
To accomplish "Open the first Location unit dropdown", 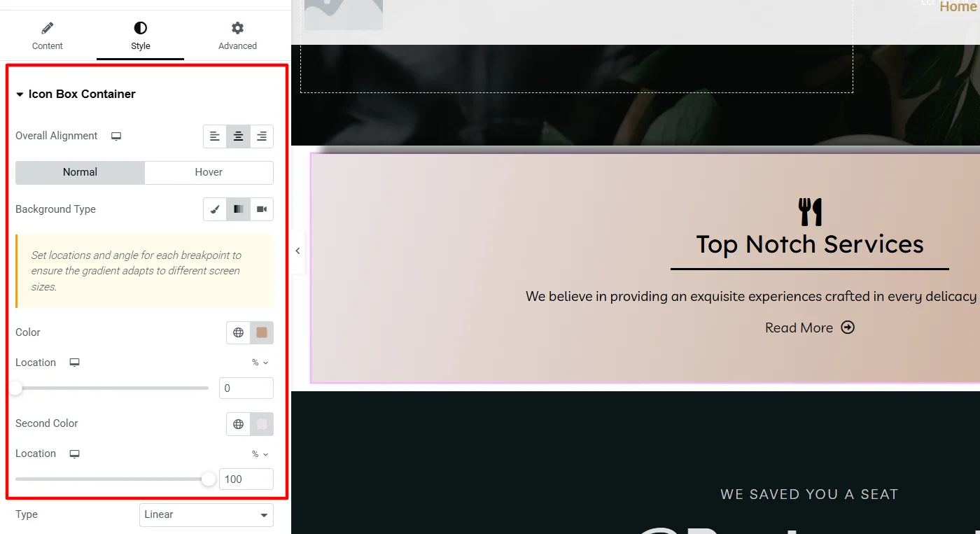I will point(260,363).
